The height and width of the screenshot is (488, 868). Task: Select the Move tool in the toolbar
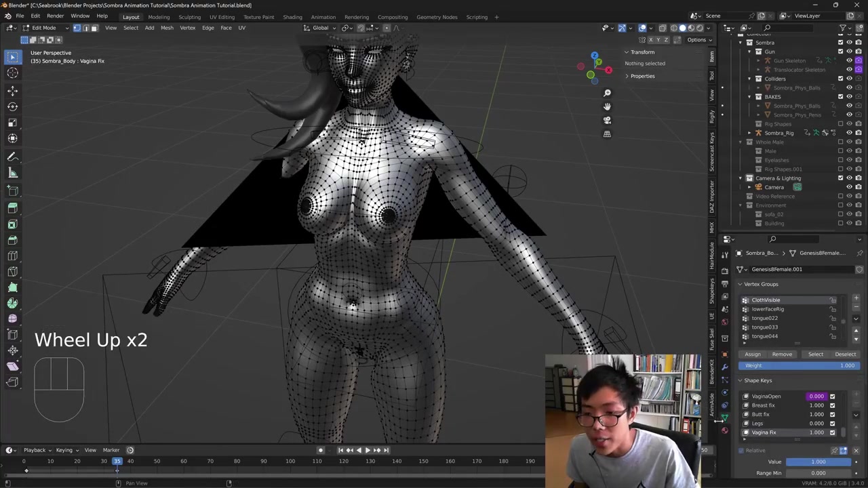(x=12, y=90)
